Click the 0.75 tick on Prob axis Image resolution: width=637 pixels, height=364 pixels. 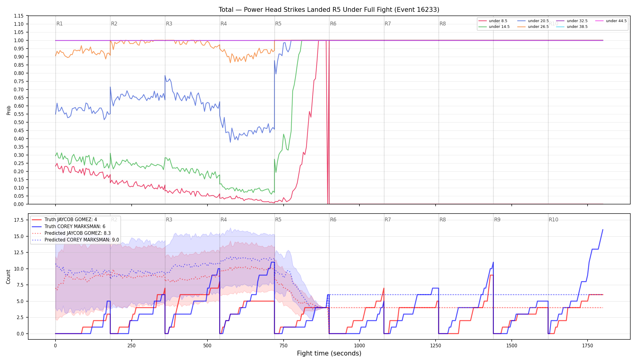point(19,81)
